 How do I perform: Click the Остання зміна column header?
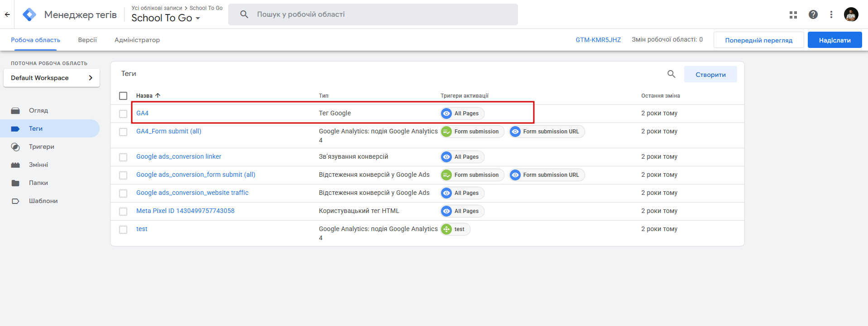coord(661,96)
